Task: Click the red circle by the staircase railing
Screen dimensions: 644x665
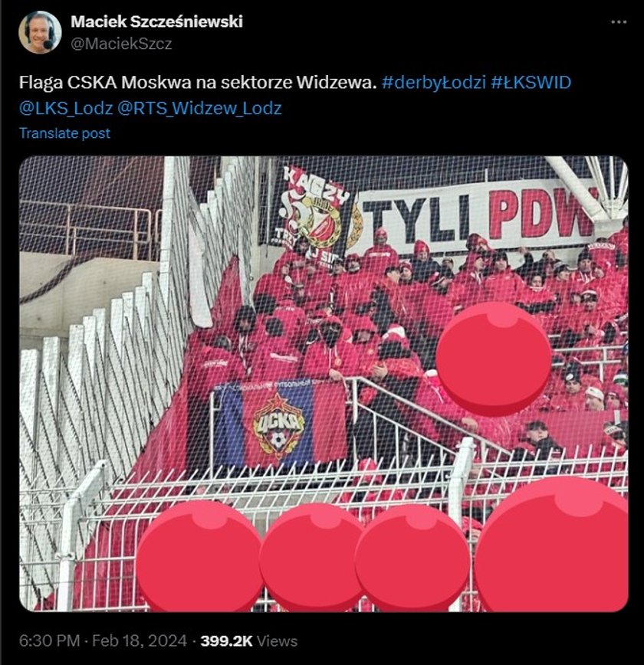Action: point(493,359)
